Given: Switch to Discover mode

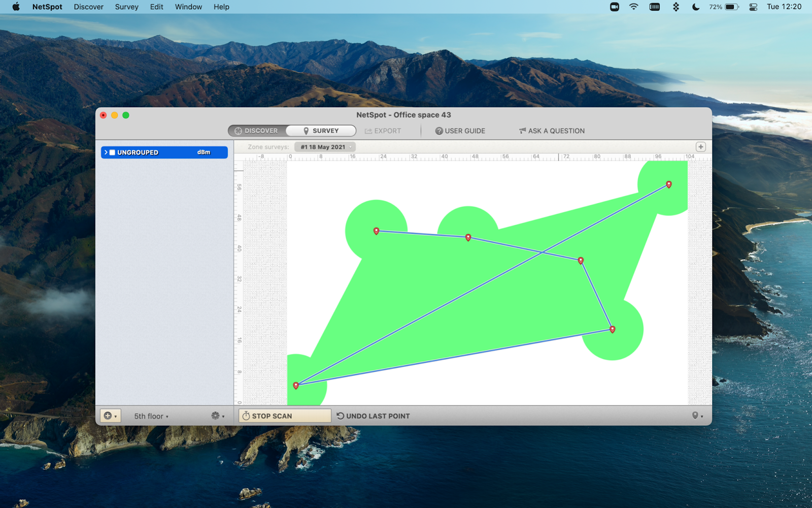Looking at the screenshot, I should point(257,131).
